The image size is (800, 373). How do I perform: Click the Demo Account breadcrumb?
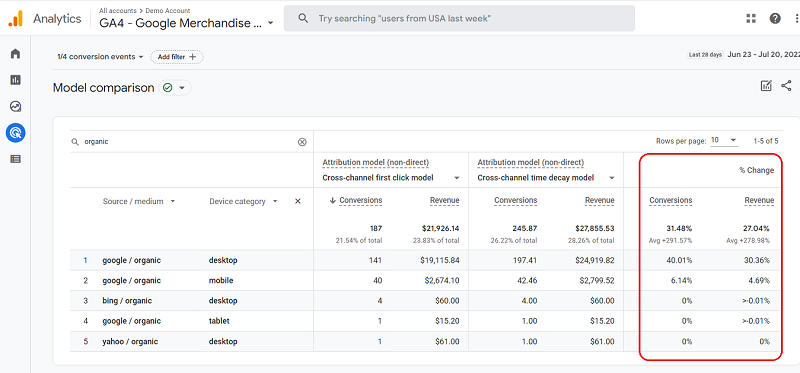click(168, 10)
